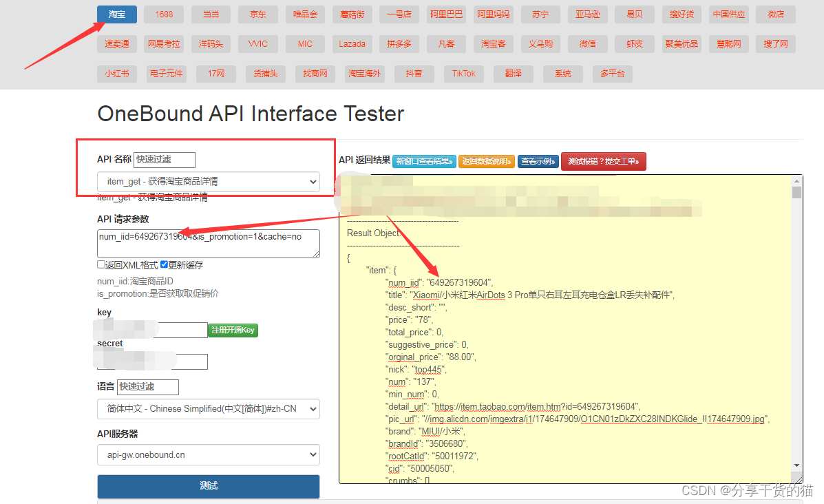Click the 查看示例 button
The height and width of the screenshot is (504, 824).
[538, 161]
